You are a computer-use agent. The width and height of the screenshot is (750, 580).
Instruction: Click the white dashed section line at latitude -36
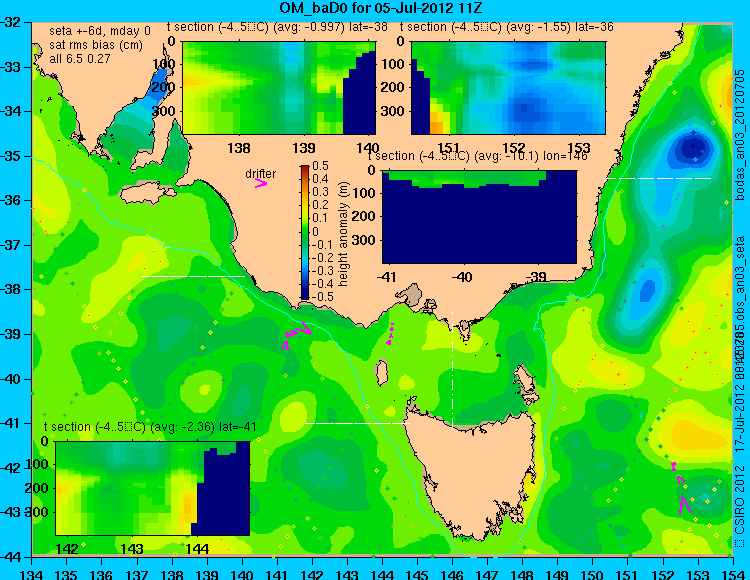pyautogui.click(x=659, y=178)
